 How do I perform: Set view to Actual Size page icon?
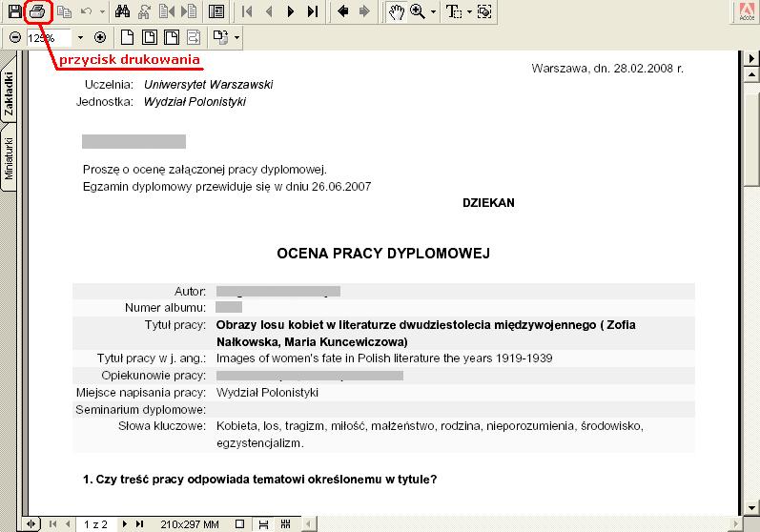(x=127, y=37)
